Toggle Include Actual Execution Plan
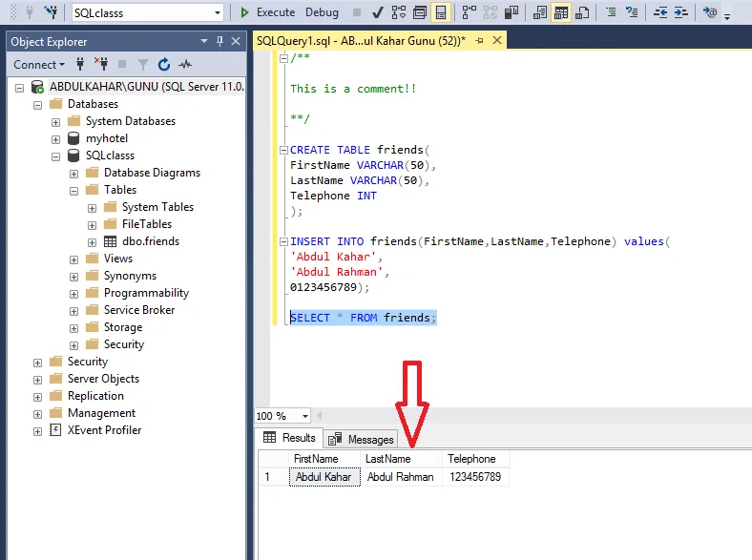Screen dimensions: 752x560 pos(469,12)
